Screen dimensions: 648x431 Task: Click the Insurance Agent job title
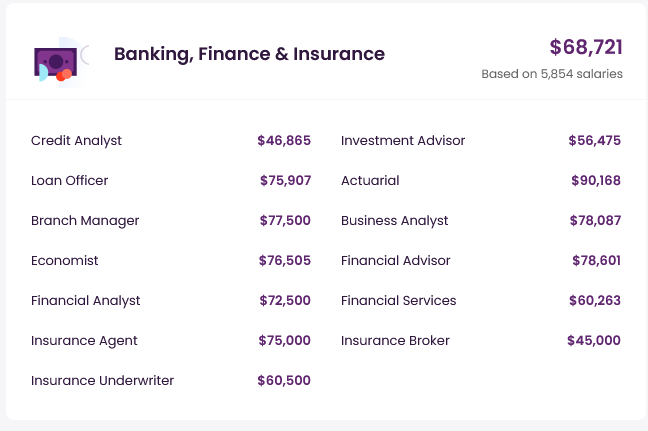click(x=84, y=341)
